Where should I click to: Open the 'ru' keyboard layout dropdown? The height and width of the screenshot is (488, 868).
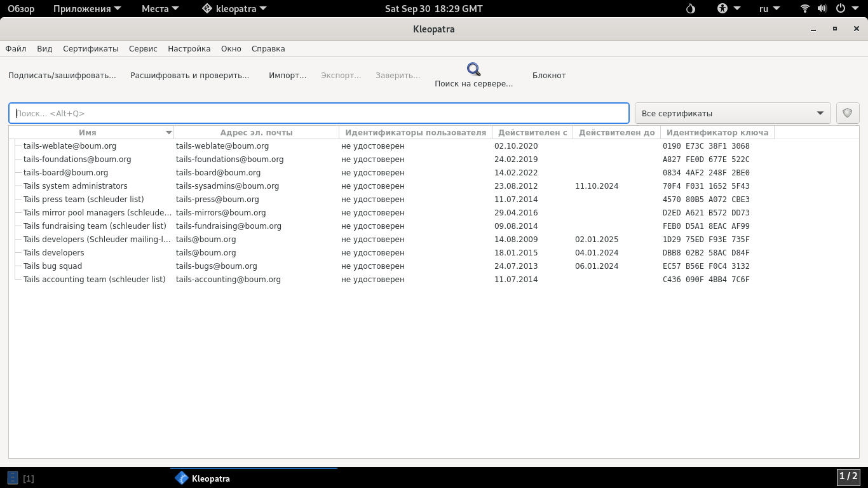coord(770,9)
